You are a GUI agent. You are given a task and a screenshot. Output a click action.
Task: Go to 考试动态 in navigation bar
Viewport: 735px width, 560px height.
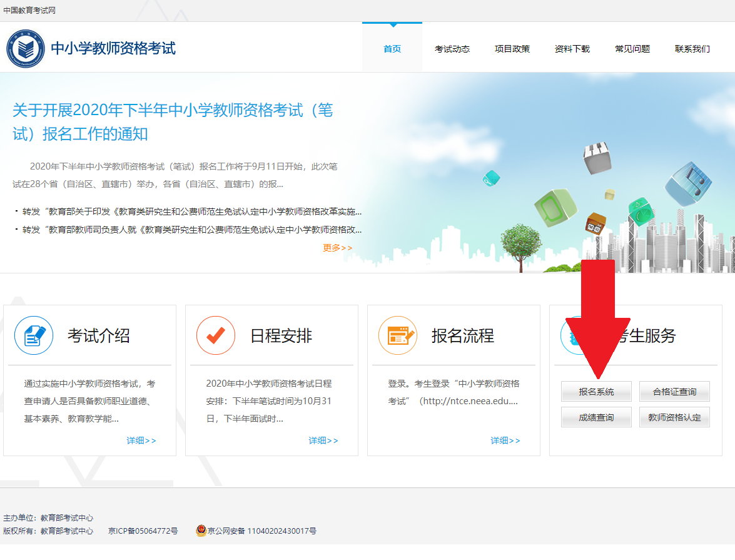click(x=452, y=49)
